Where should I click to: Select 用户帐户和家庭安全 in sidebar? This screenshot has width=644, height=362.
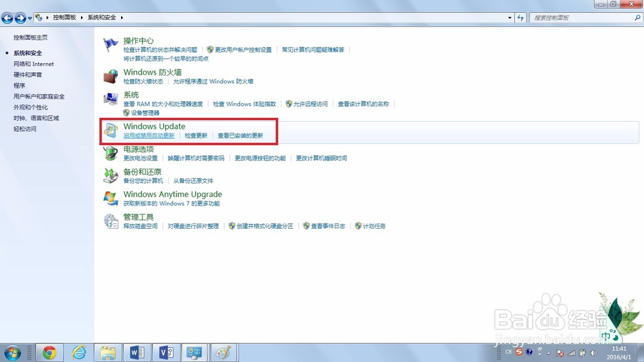click(x=39, y=97)
